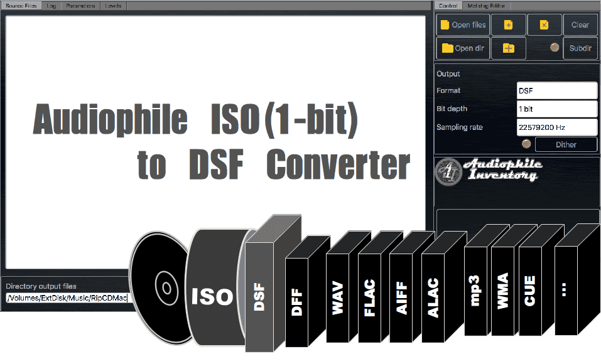Viewport: 601px width, 364px height.
Task: Switch to the Metatag Editor tab
Action: [486, 6]
